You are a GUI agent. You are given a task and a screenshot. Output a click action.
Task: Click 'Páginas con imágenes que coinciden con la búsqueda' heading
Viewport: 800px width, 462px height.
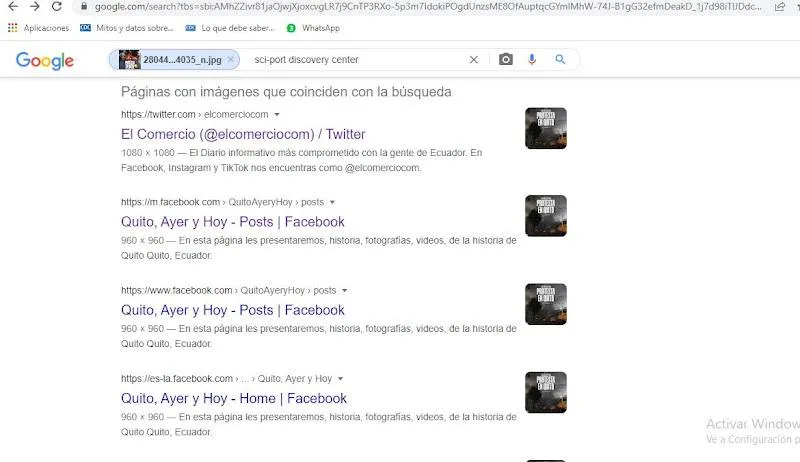pyautogui.click(x=286, y=92)
